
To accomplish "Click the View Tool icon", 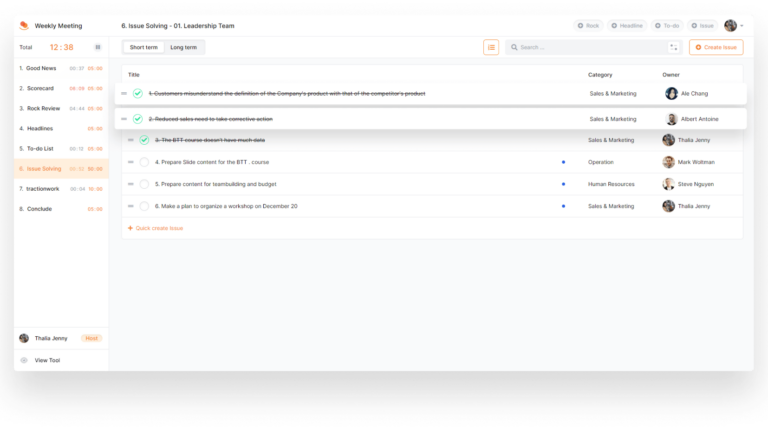I will [24, 360].
